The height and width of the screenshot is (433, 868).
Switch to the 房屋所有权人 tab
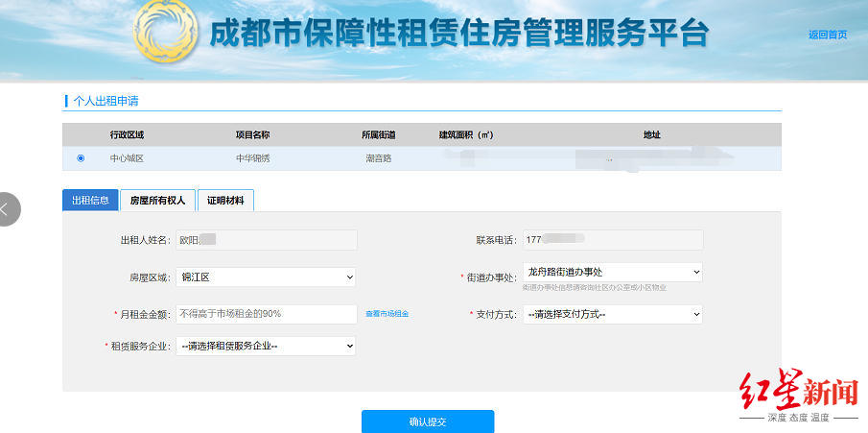[x=157, y=201]
